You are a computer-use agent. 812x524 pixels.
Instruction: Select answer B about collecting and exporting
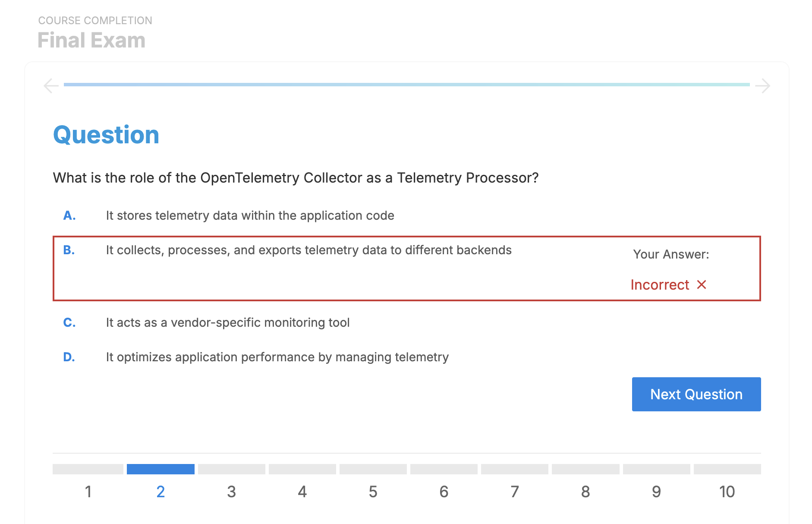[x=308, y=250]
